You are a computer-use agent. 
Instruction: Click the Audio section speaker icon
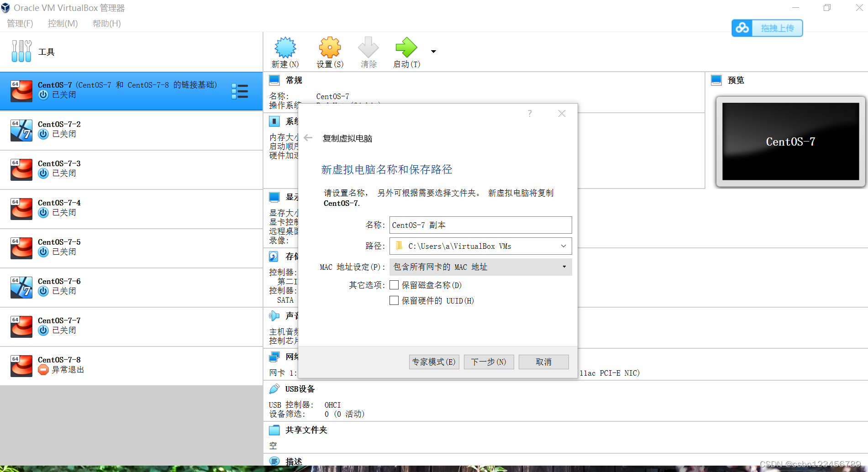[274, 316]
